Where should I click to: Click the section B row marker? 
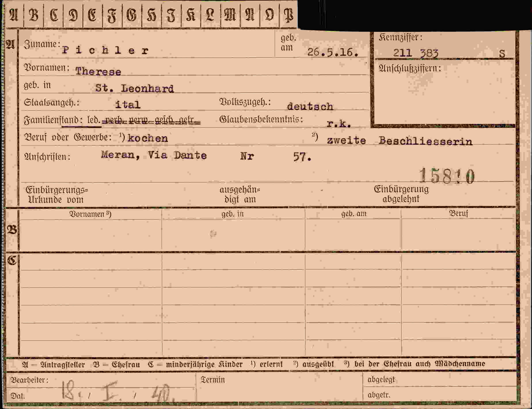tap(12, 230)
